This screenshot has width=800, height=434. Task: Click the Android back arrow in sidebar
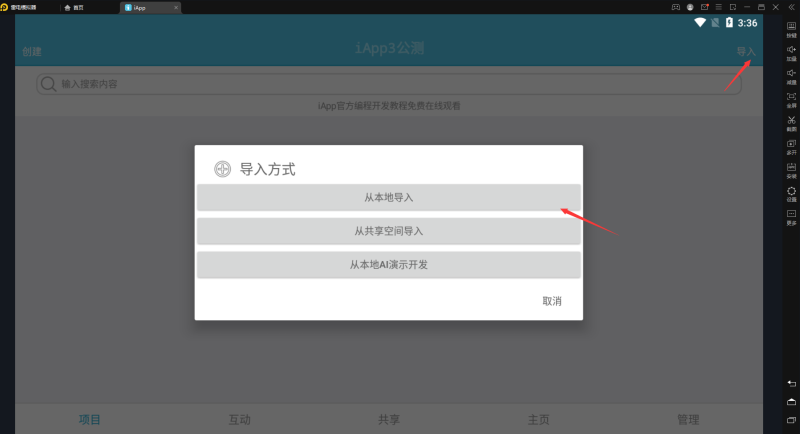coord(791,384)
